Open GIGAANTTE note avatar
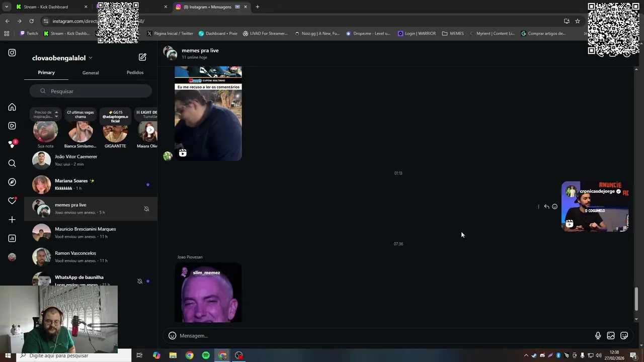Screen dimensions: 644x362 (x=115, y=132)
